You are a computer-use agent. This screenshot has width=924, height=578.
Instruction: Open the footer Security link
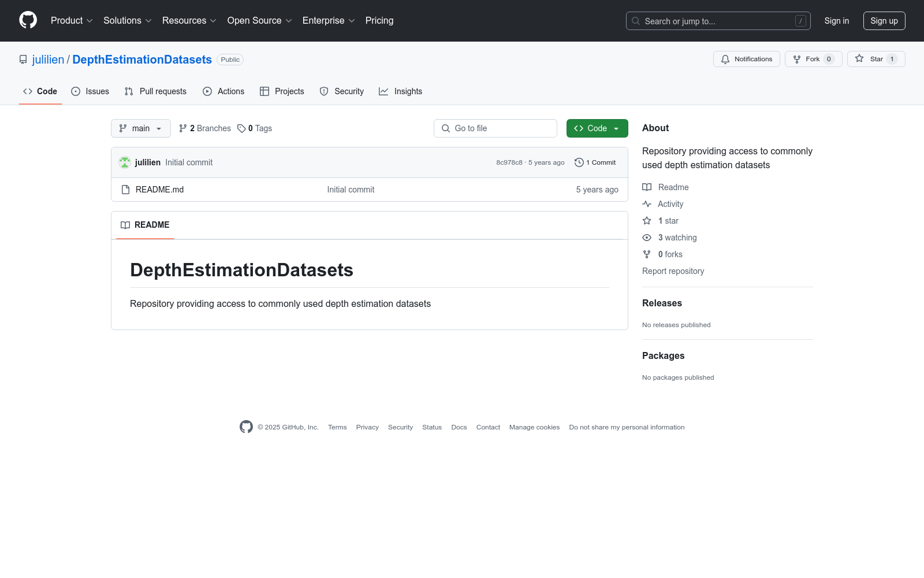pos(400,427)
